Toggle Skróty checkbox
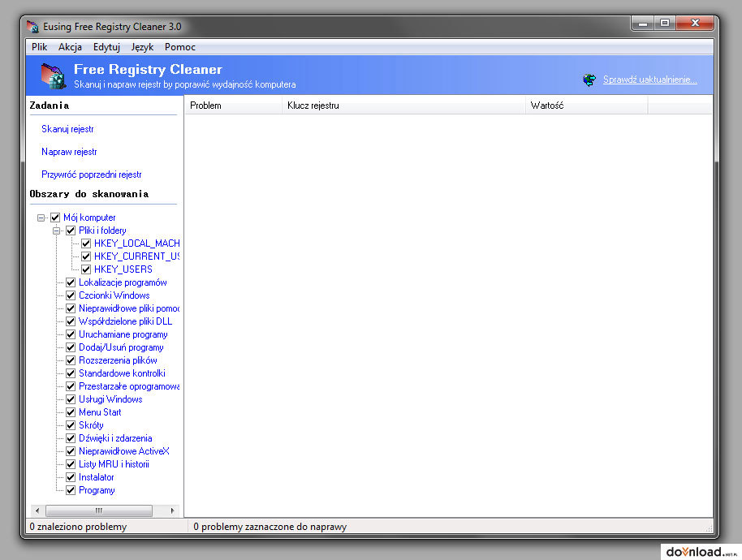 (x=71, y=425)
